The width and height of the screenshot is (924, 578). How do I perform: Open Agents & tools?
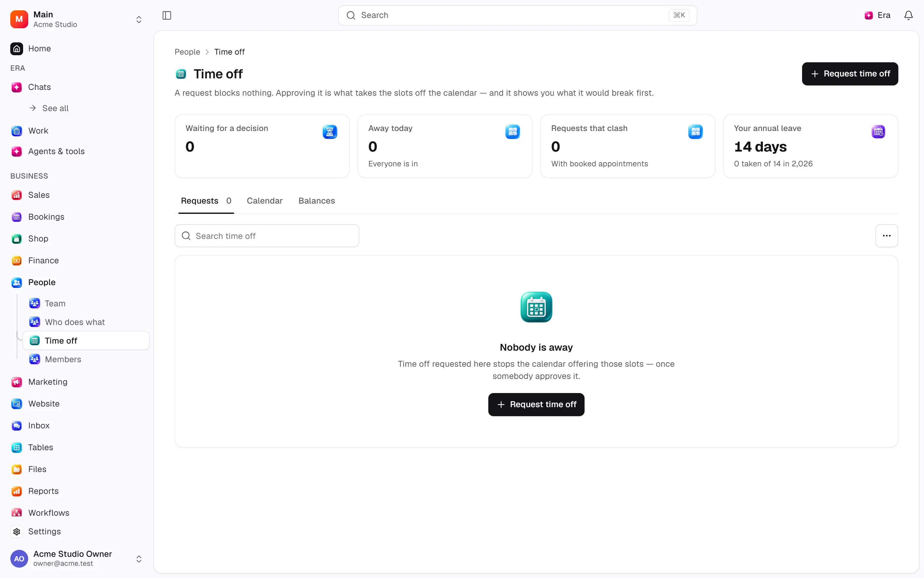[x=56, y=151]
